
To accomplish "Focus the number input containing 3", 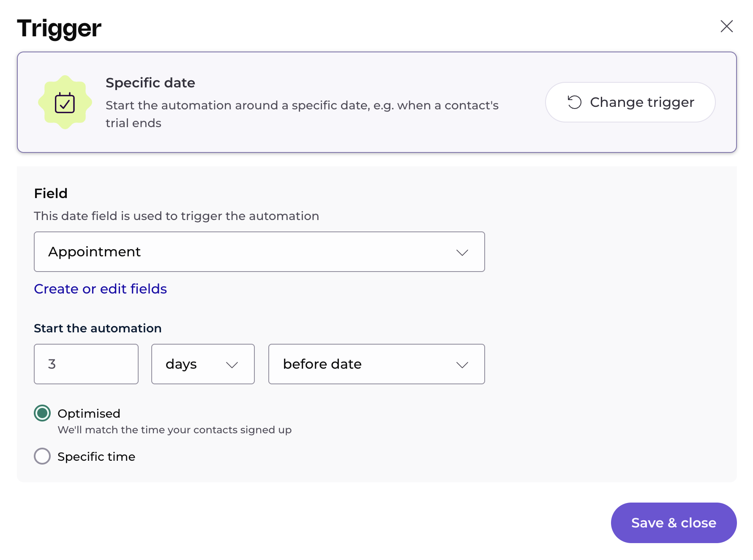I will (x=86, y=364).
